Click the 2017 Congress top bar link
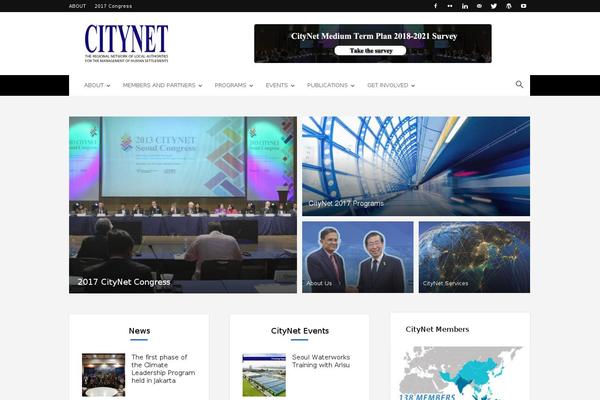The width and height of the screenshot is (600, 400). click(113, 6)
